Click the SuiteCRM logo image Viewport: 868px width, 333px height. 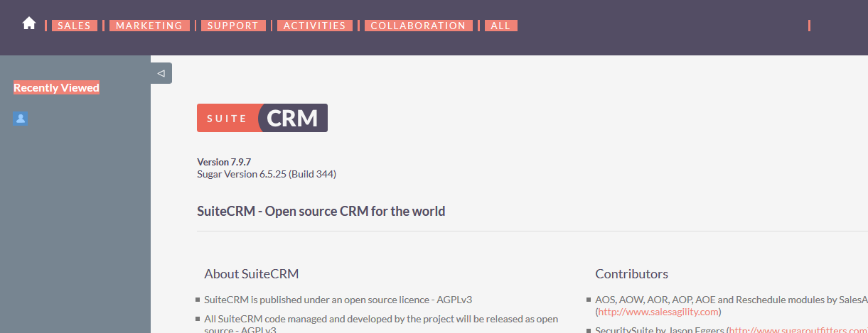coord(262,118)
